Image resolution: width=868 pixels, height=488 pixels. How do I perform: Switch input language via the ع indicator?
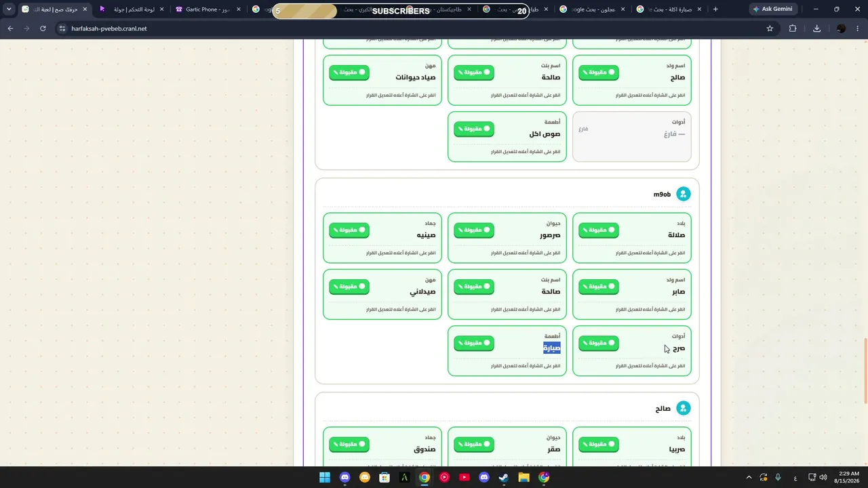[x=795, y=477]
